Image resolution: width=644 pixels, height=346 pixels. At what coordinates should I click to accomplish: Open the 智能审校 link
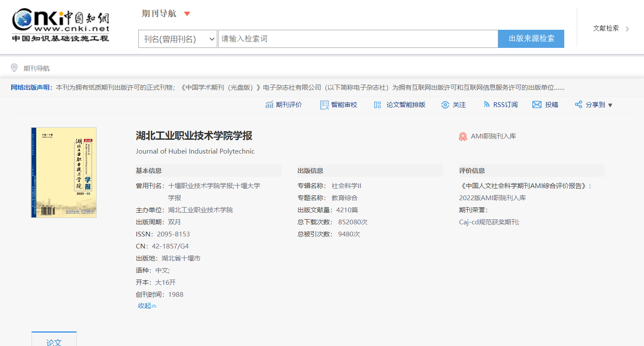click(x=344, y=105)
